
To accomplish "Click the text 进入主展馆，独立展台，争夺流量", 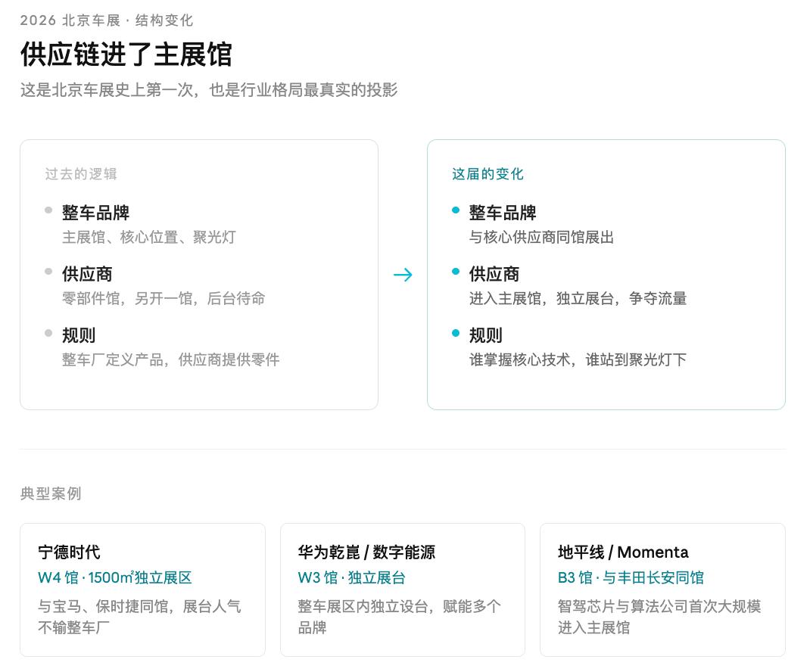I will pyautogui.click(x=578, y=299).
